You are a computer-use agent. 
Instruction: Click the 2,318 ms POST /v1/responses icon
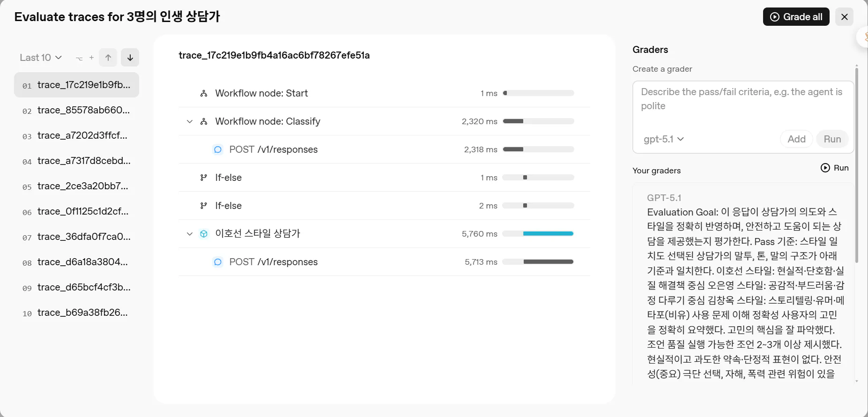[218, 149]
